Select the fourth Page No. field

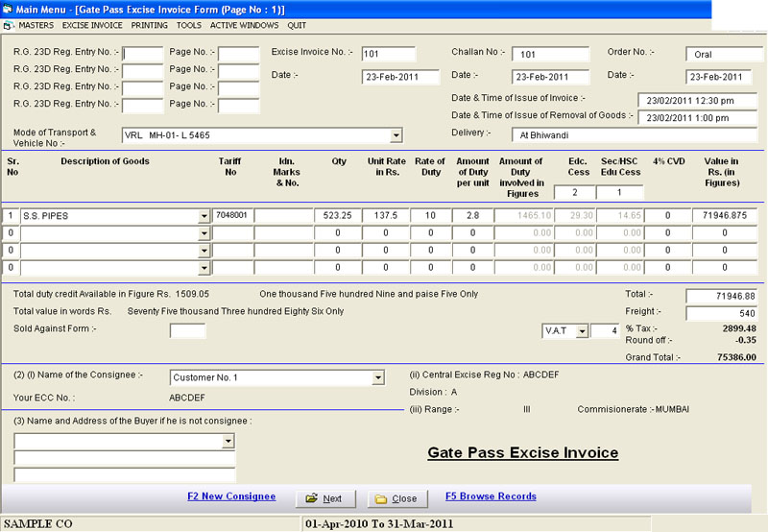tap(238, 106)
